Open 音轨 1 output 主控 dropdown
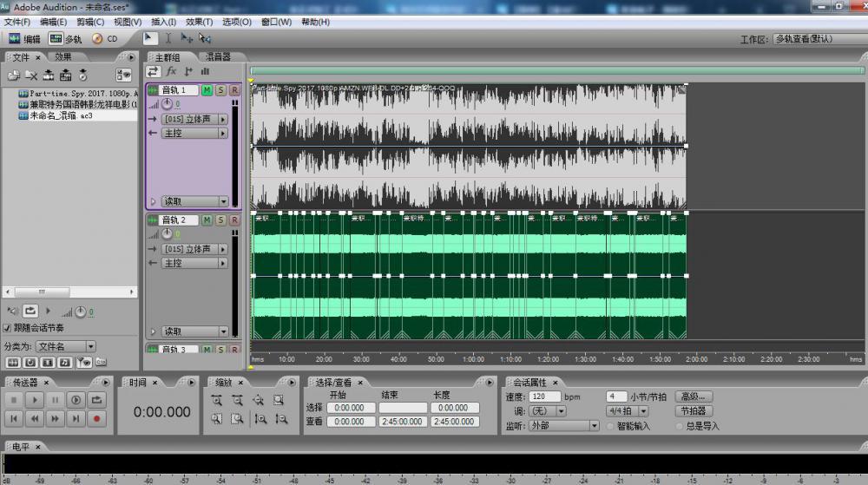This screenshot has height=485, width=868. (x=194, y=134)
